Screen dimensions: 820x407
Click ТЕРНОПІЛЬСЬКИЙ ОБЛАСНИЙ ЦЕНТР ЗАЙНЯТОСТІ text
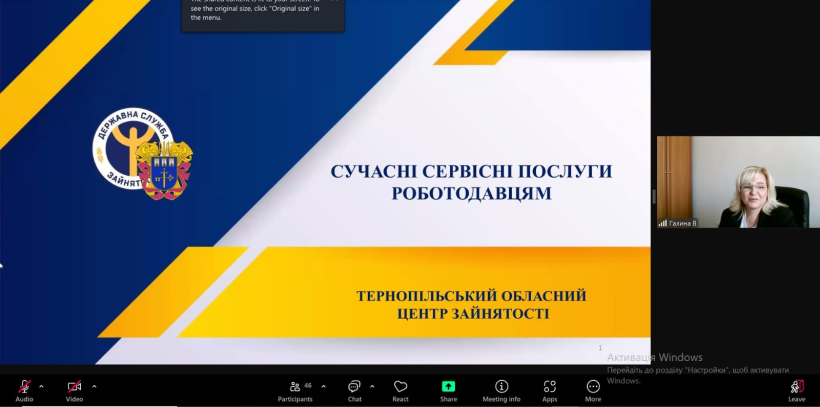coord(471,305)
